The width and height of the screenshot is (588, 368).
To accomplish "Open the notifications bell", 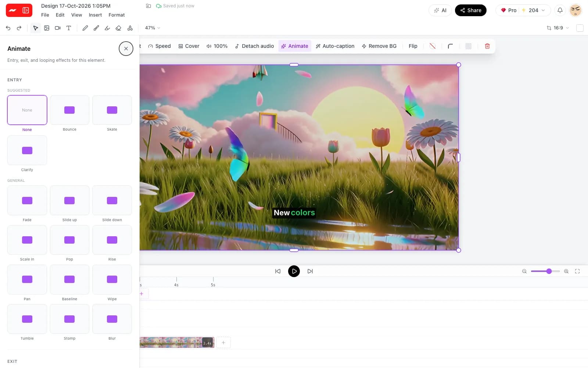I will click(x=560, y=10).
